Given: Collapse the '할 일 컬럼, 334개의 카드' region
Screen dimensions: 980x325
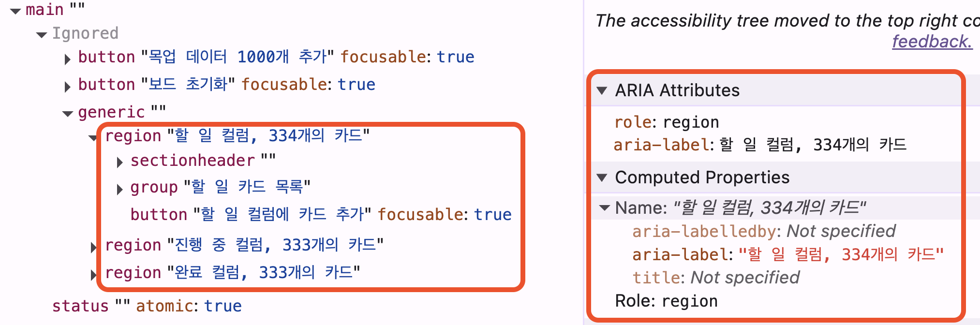Looking at the screenshot, I should (93, 138).
